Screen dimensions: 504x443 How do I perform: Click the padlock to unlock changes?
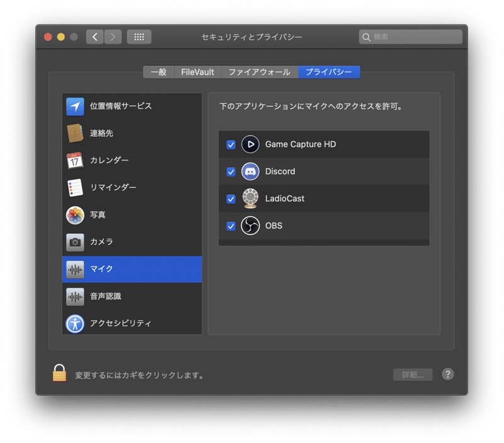(x=59, y=373)
